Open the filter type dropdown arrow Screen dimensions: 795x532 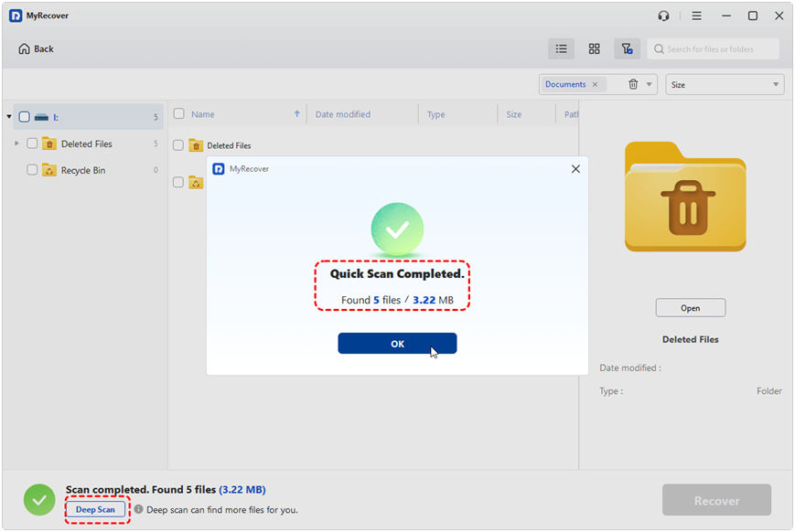click(649, 85)
